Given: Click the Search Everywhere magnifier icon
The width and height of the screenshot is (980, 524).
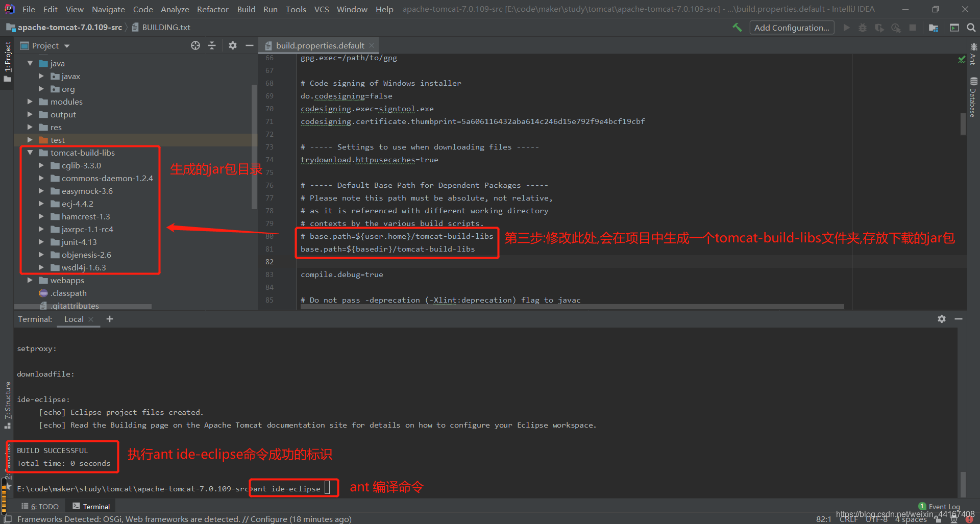Looking at the screenshot, I should 971,28.
